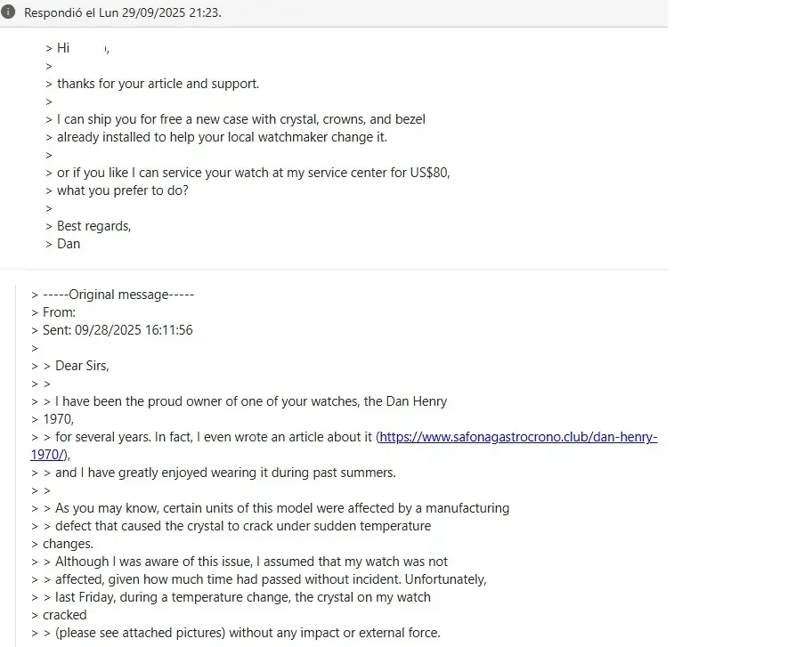Click the US$80 service center offer line

pyautogui.click(x=253, y=173)
